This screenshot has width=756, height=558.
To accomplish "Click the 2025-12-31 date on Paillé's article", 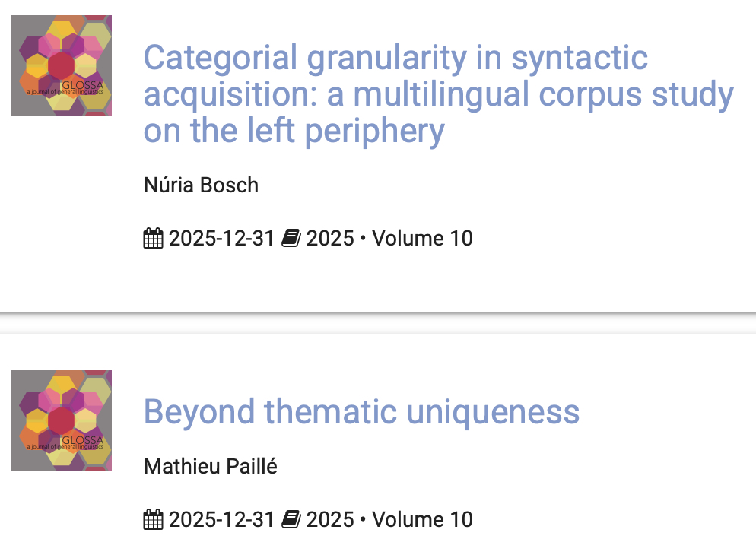I will coord(221,520).
